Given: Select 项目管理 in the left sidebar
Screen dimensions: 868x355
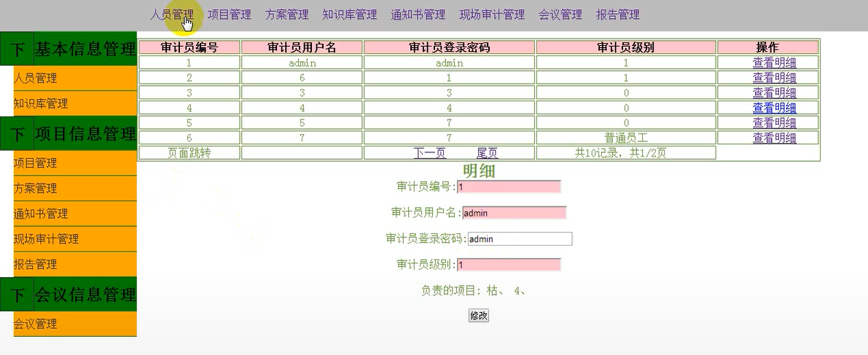Looking at the screenshot, I should tap(75, 163).
